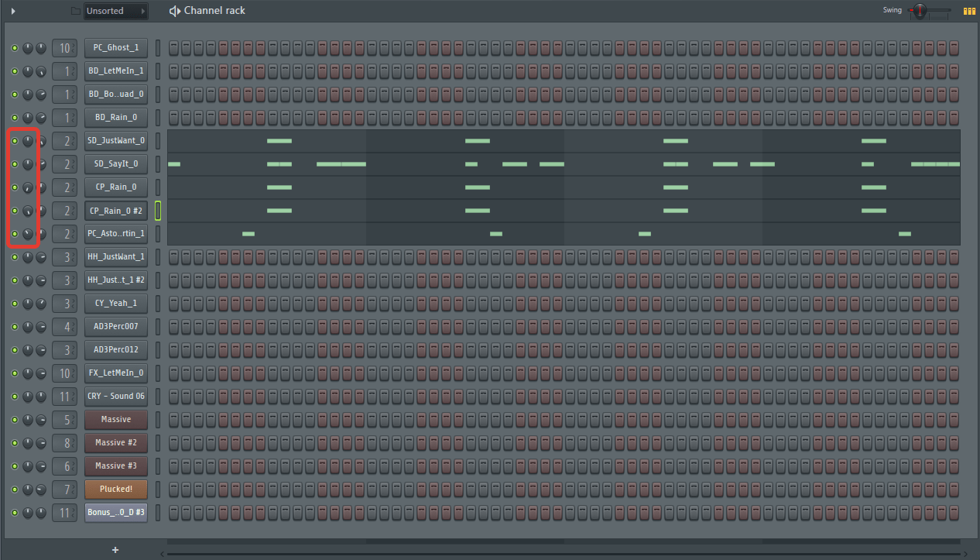Click the plus button to add channel
980x560 pixels.
(x=115, y=550)
